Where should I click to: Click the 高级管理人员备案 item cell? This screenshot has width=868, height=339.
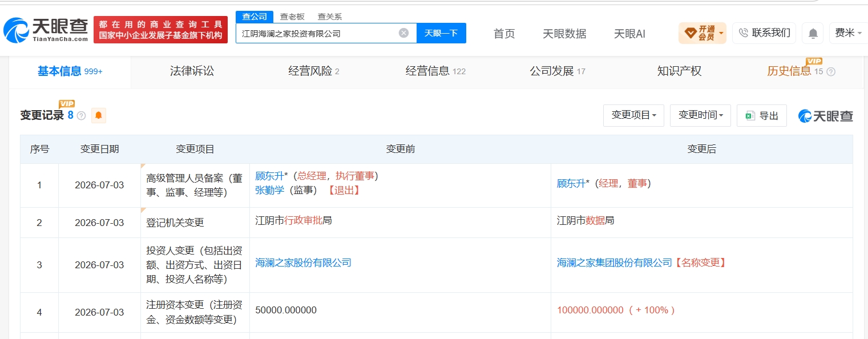195,185
